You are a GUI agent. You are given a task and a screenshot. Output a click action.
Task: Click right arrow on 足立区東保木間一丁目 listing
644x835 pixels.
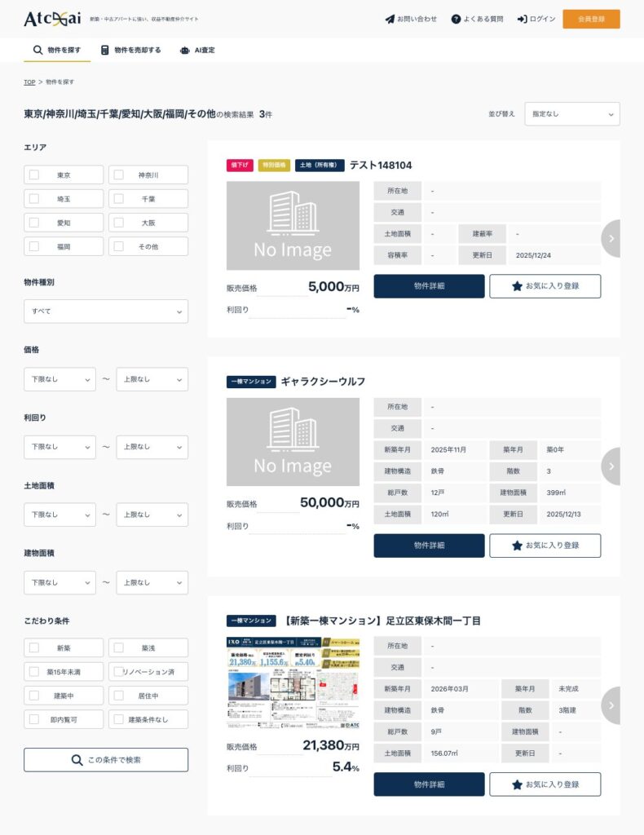click(611, 705)
